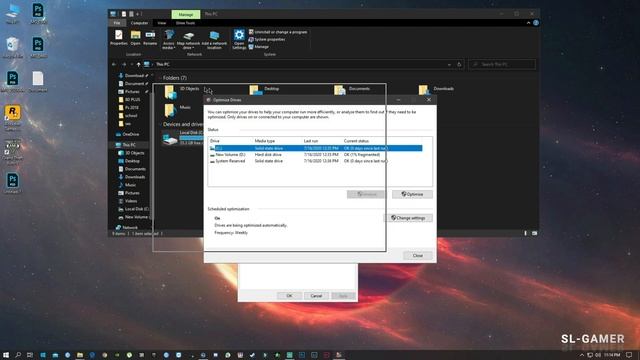
Task: Open the Drive Tools ribbon tab
Action: click(185, 23)
